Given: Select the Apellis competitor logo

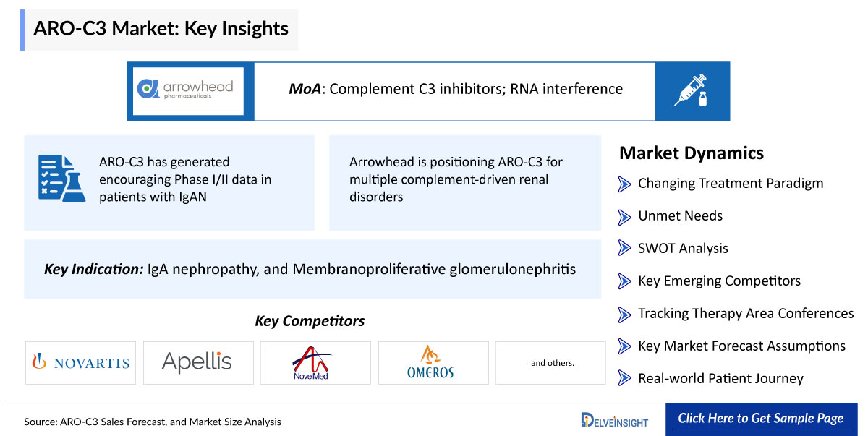Looking at the screenshot, I should click(x=198, y=363).
